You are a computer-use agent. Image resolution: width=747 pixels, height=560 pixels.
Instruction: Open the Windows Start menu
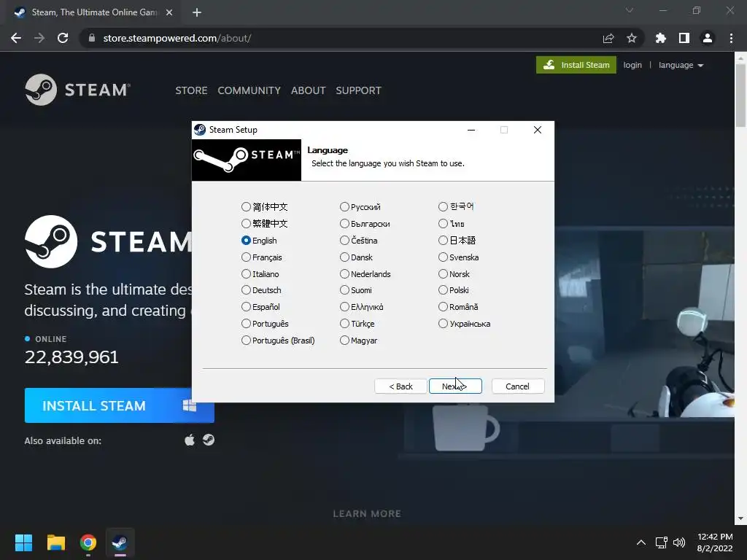tap(23, 542)
